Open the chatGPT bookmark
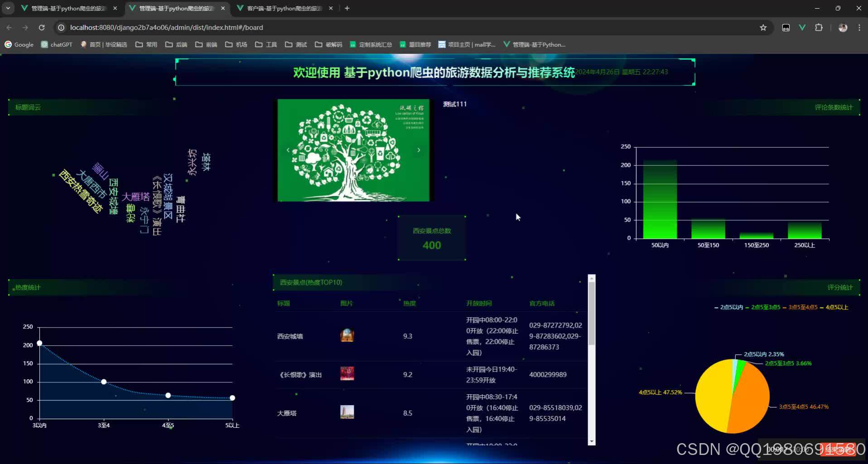The height and width of the screenshot is (464, 868). pyautogui.click(x=56, y=44)
